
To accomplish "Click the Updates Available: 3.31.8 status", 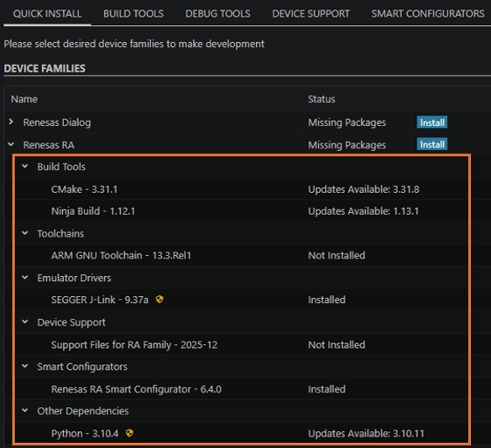I will click(x=363, y=189).
